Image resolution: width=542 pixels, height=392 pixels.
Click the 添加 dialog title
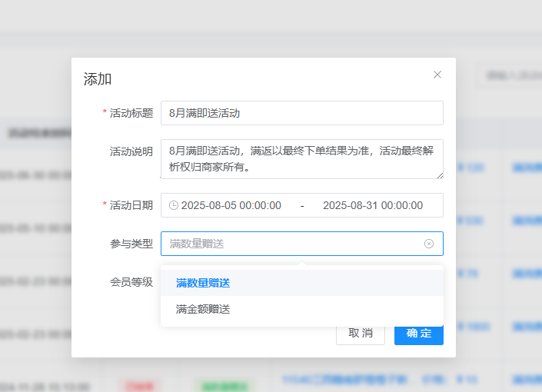pyautogui.click(x=98, y=78)
